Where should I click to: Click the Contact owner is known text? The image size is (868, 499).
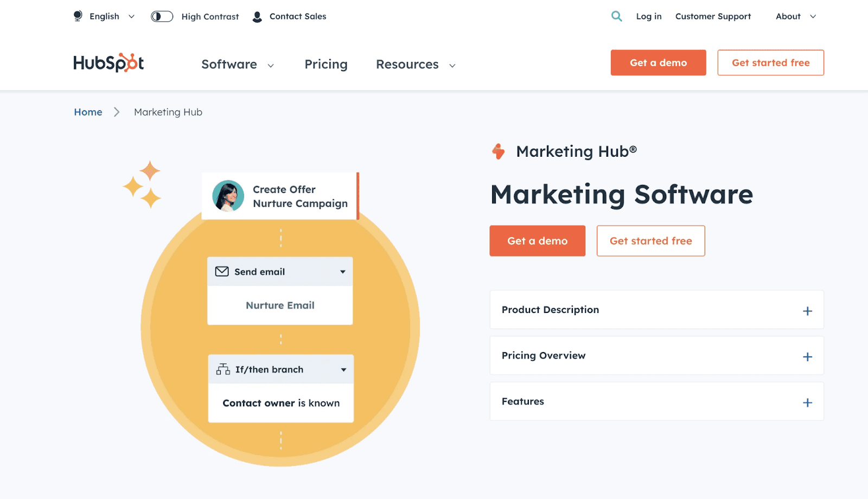(281, 403)
